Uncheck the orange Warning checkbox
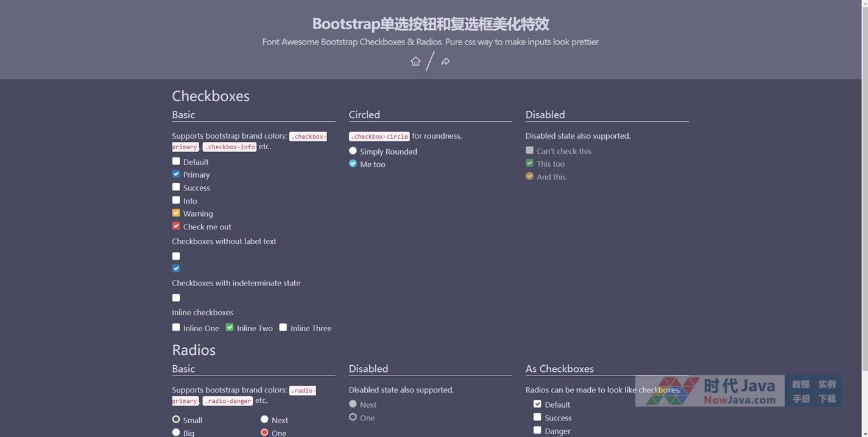This screenshot has width=868, height=437. 176,213
